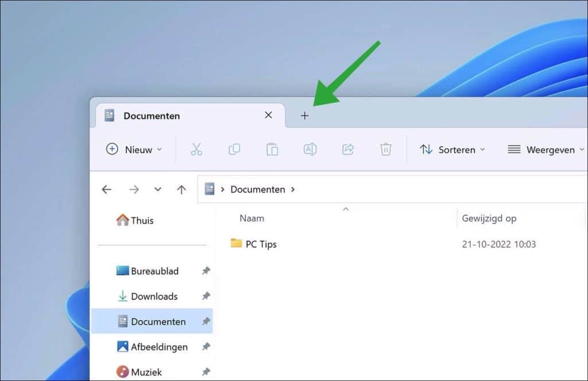The height and width of the screenshot is (381, 588).
Task: Click the Delete icon on the toolbar
Action: (385, 149)
